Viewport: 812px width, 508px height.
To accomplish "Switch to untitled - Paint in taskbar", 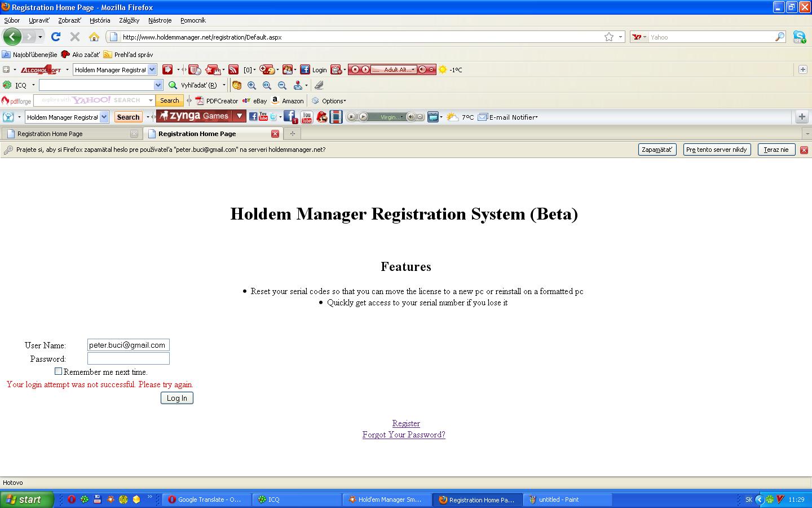I will pos(568,500).
